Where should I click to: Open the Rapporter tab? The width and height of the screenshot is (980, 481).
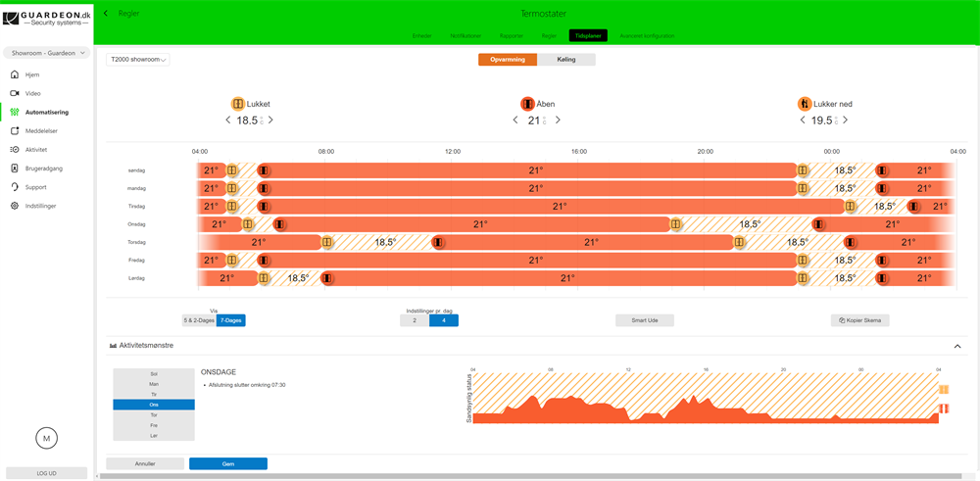tap(512, 35)
